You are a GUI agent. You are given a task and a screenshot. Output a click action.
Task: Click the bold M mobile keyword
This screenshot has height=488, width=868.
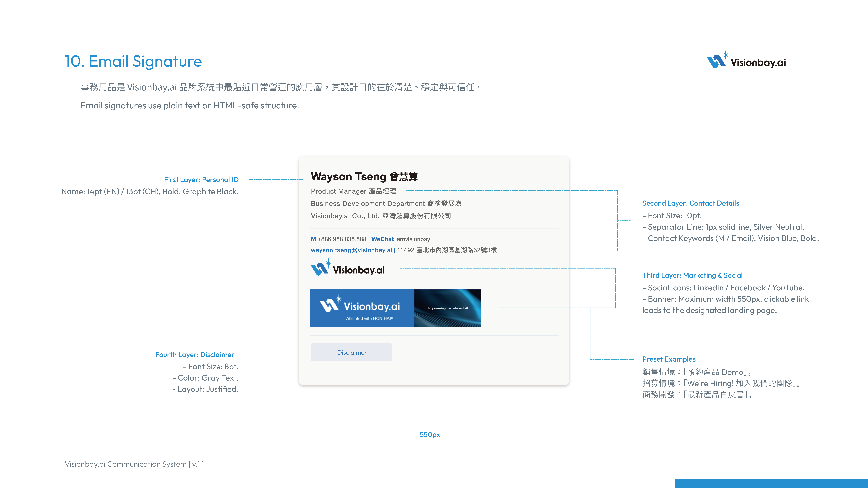[313, 239]
